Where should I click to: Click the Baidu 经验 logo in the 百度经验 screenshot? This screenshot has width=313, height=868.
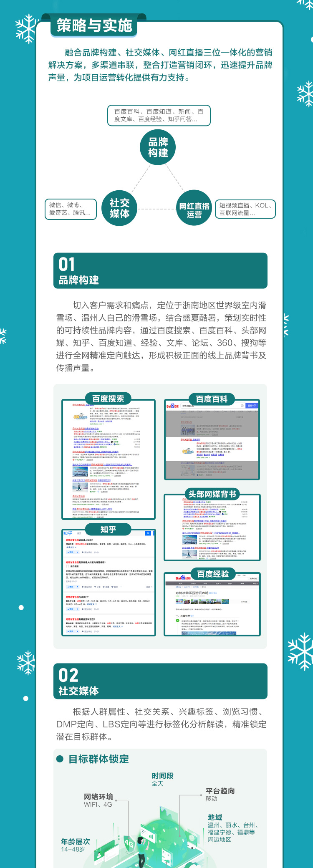click(x=183, y=578)
